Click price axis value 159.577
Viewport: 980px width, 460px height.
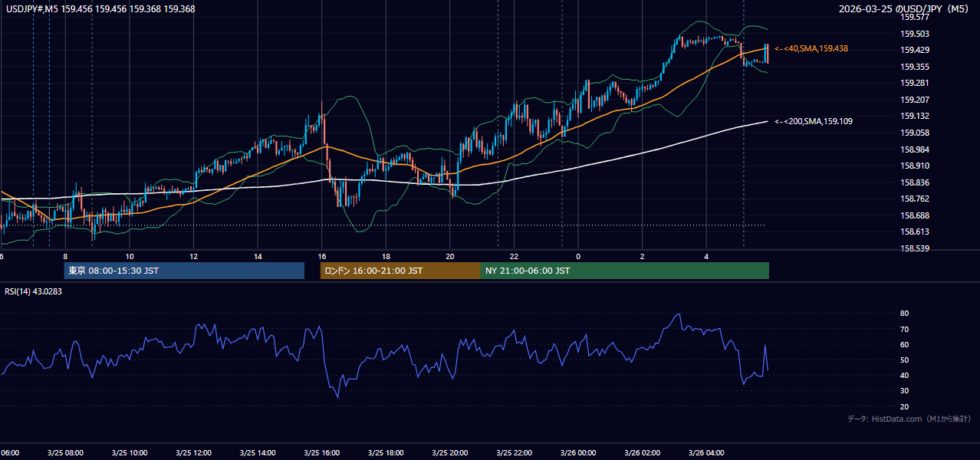pyautogui.click(x=915, y=16)
